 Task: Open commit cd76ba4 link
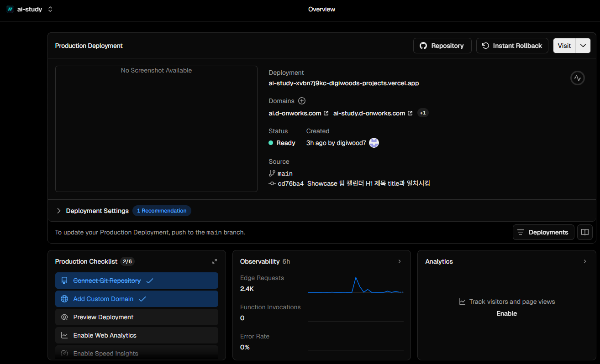click(290, 183)
